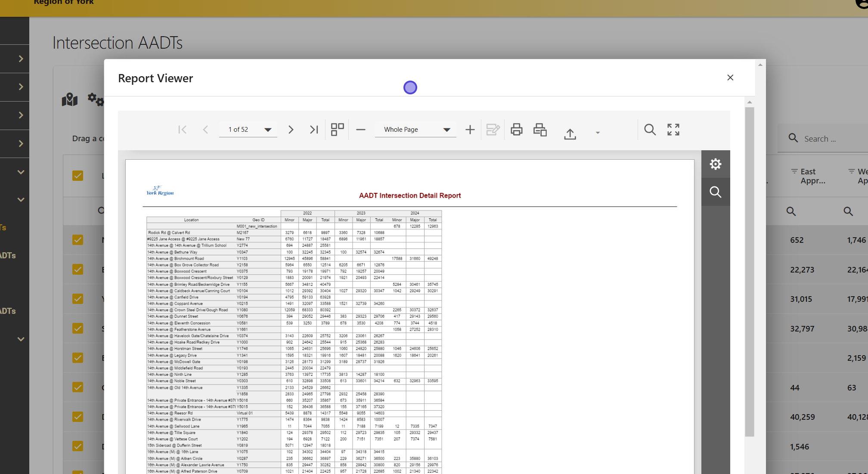The width and height of the screenshot is (868, 474).
Task: Export the report document
Action: 570,134
